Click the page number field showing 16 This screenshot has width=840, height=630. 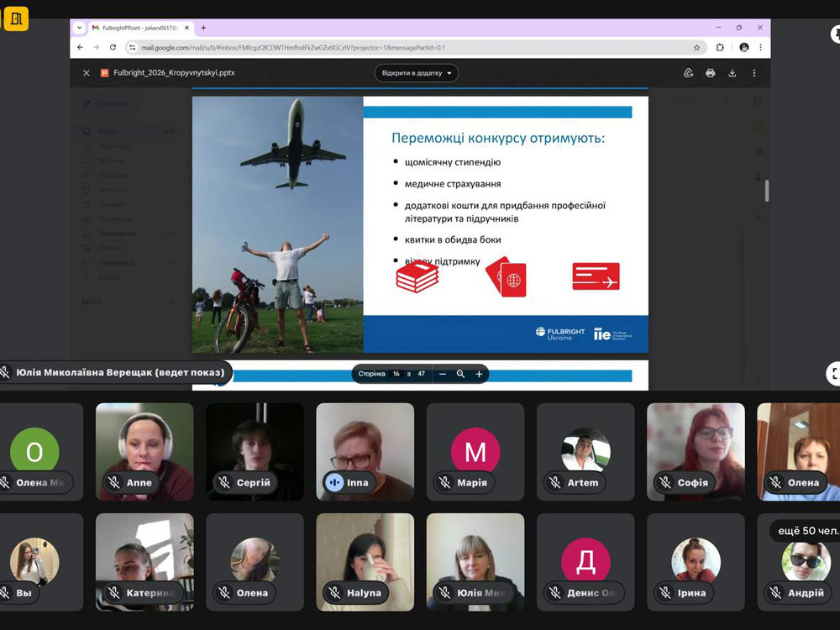pos(396,374)
